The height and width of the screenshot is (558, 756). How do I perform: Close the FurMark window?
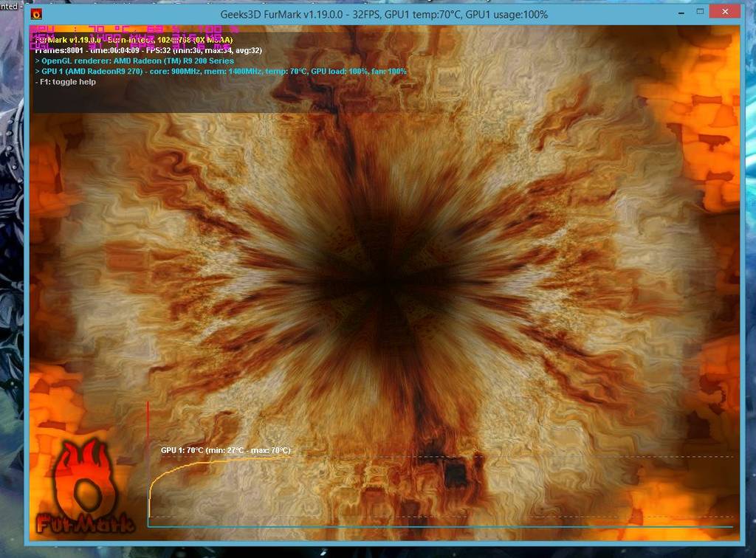click(725, 12)
